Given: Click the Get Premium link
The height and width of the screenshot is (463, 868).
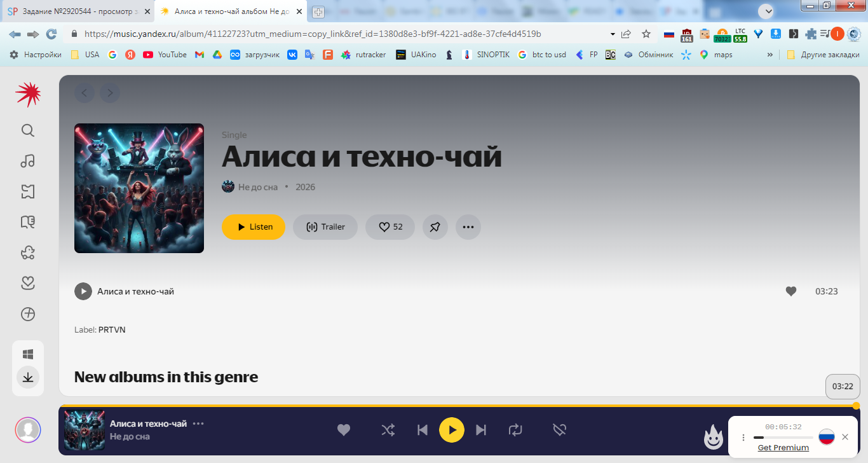Looking at the screenshot, I should tap(783, 448).
